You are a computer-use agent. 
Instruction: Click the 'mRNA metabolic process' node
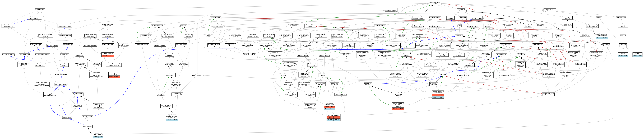pos(283,75)
